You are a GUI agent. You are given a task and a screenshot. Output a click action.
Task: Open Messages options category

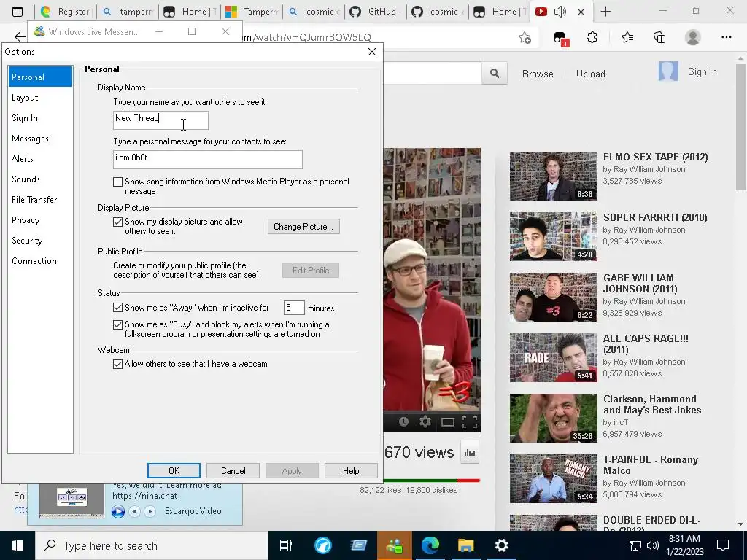(x=30, y=139)
